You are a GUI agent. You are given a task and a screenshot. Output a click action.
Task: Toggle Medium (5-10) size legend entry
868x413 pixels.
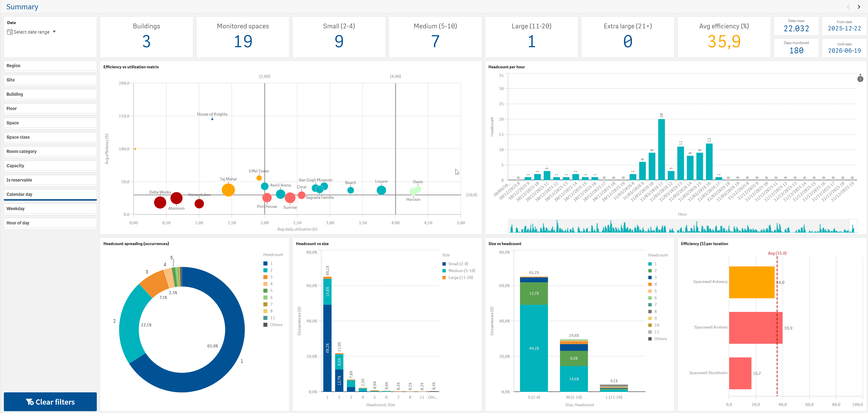[x=459, y=271]
